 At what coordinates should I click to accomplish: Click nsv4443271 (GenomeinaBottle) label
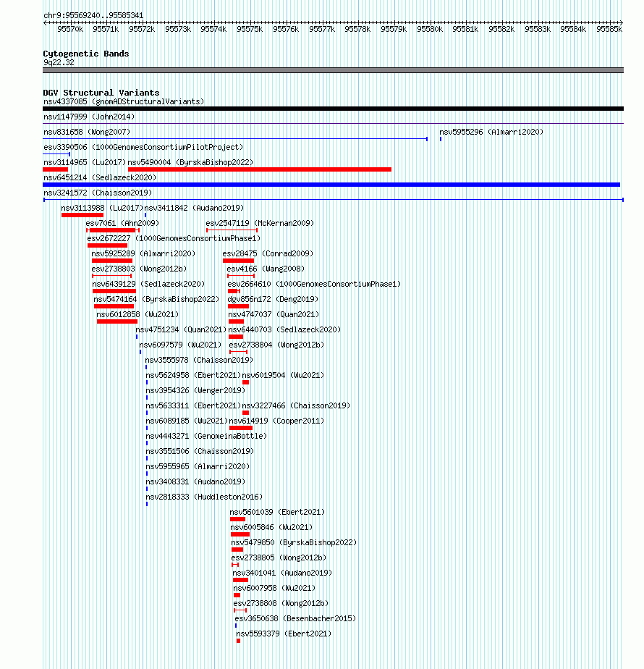(x=206, y=436)
